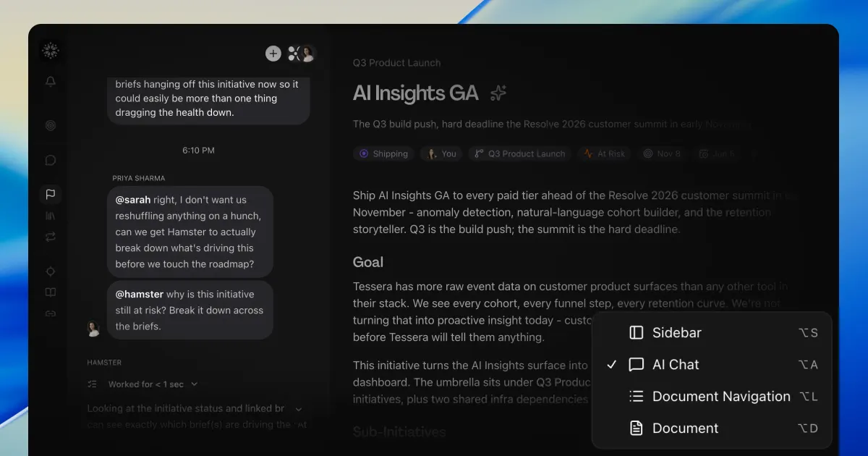Click the snowflake app logo icon
The height and width of the screenshot is (456, 868).
coord(50,51)
